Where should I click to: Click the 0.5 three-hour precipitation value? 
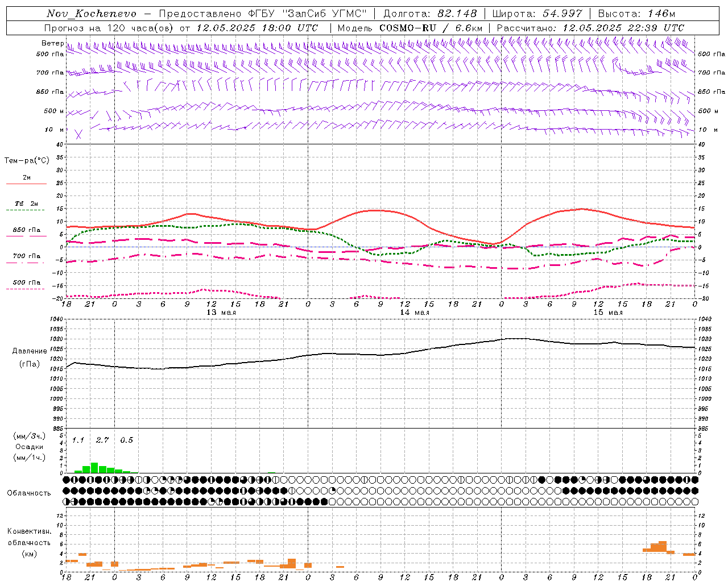pyautogui.click(x=126, y=440)
